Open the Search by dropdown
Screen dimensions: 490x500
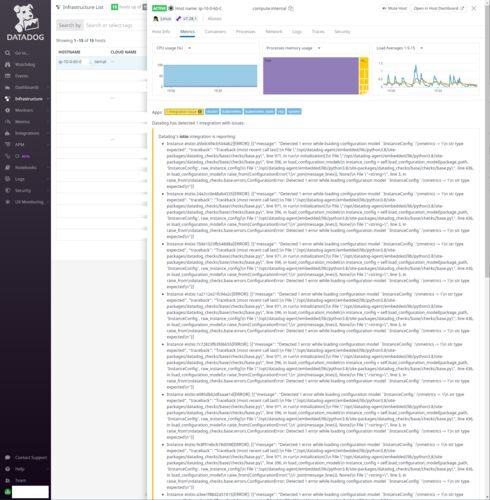(70, 25)
